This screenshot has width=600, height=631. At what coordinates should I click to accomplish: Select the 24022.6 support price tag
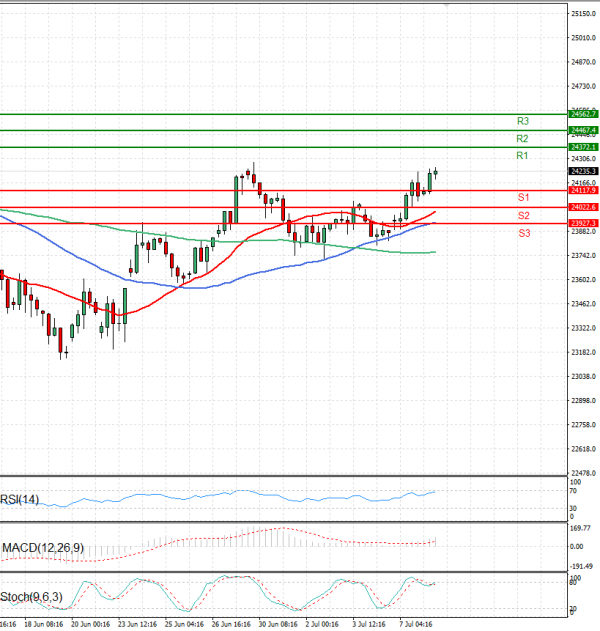584,207
